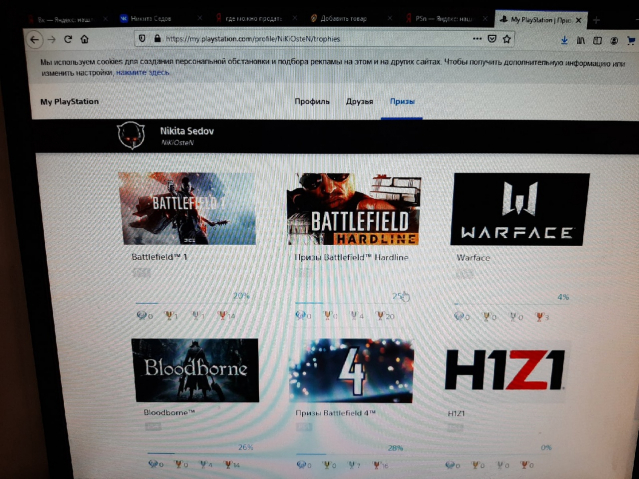This screenshot has width=639, height=479.
Task: Open the H1Z1 title link
Action: pos(456,413)
